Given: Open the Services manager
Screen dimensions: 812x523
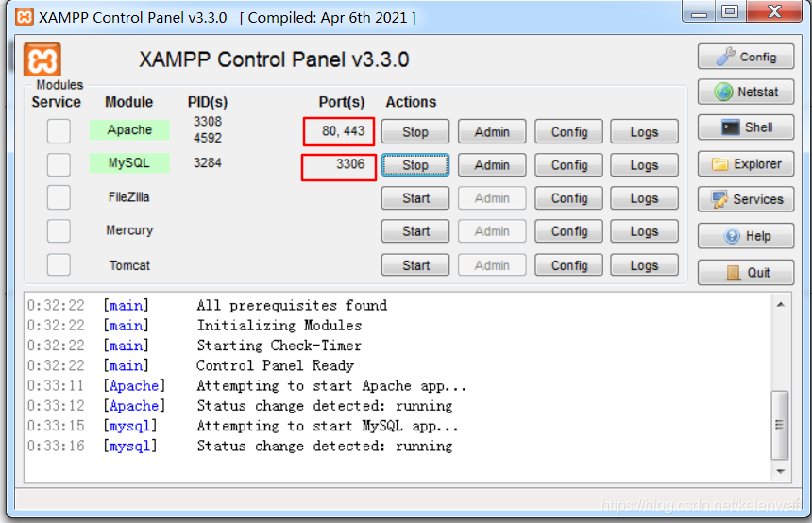Looking at the screenshot, I should click(746, 199).
